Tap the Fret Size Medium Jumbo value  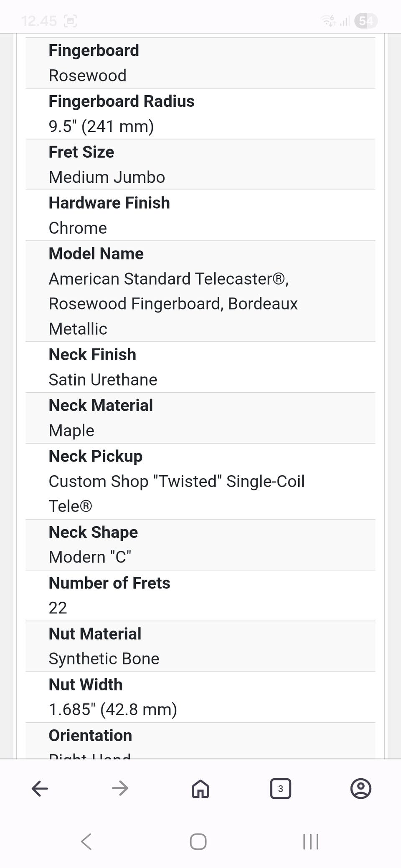pyautogui.click(x=107, y=177)
